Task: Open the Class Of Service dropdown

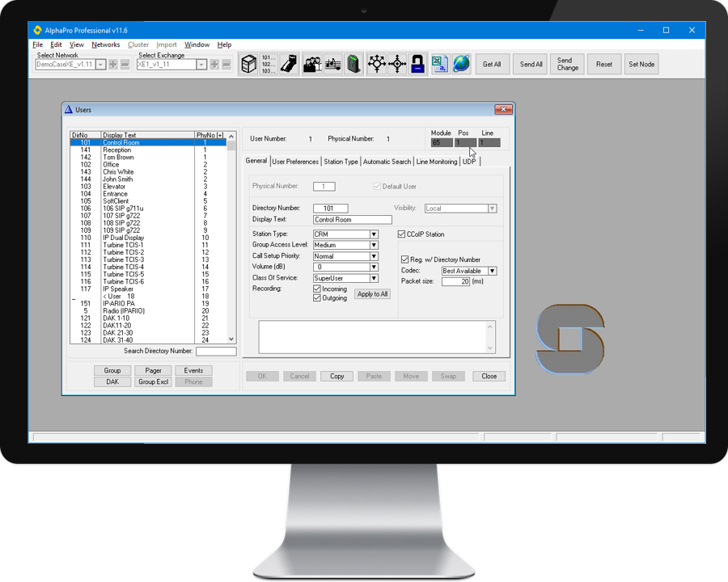Action: pyautogui.click(x=374, y=278)
